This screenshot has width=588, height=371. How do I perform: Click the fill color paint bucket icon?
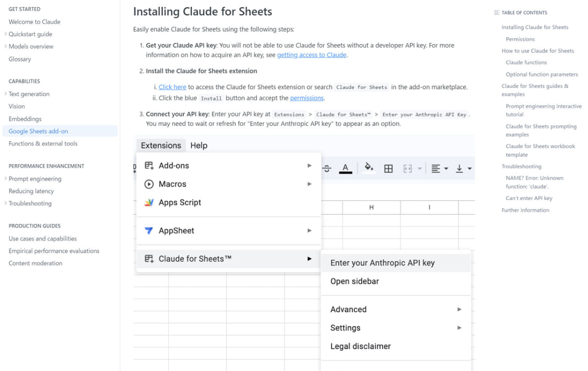click(369, 168)
